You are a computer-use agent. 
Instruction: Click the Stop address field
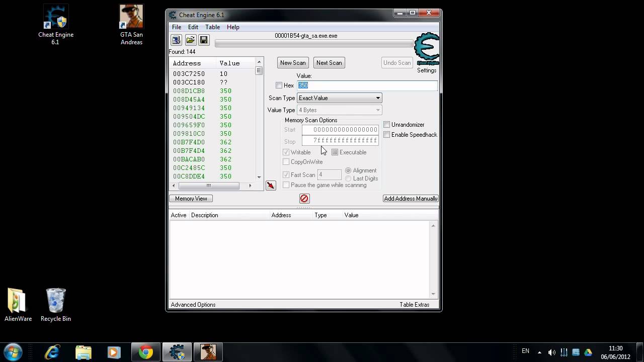(x=340, y=140)
